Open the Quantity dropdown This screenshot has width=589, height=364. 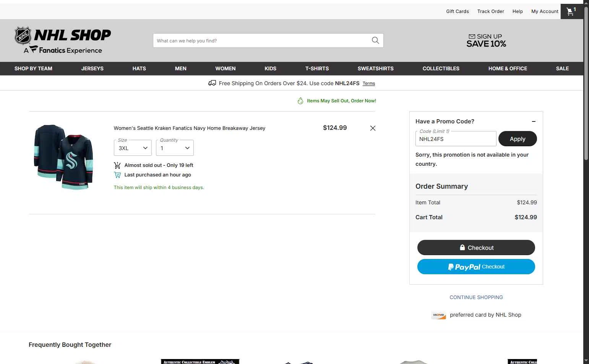coord(175,148)
